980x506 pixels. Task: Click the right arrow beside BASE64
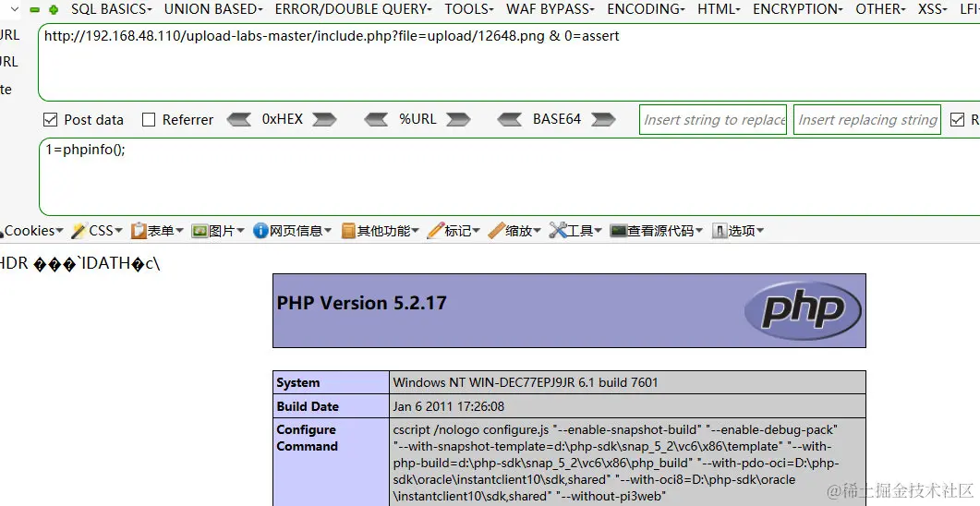click(x=603, y=119)
